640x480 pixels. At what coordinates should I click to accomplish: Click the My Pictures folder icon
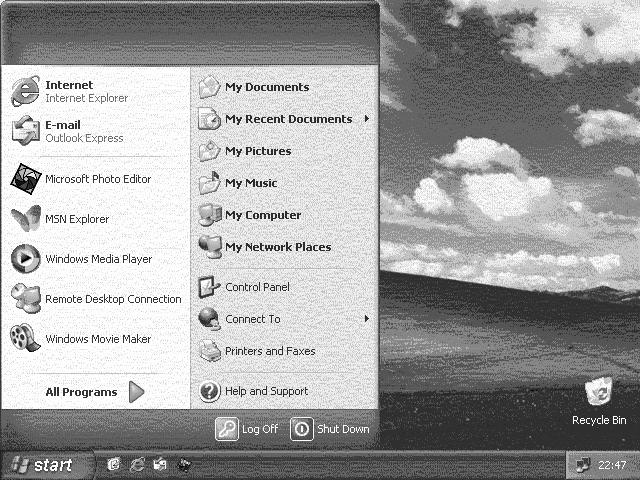click(x=209, y=151)
